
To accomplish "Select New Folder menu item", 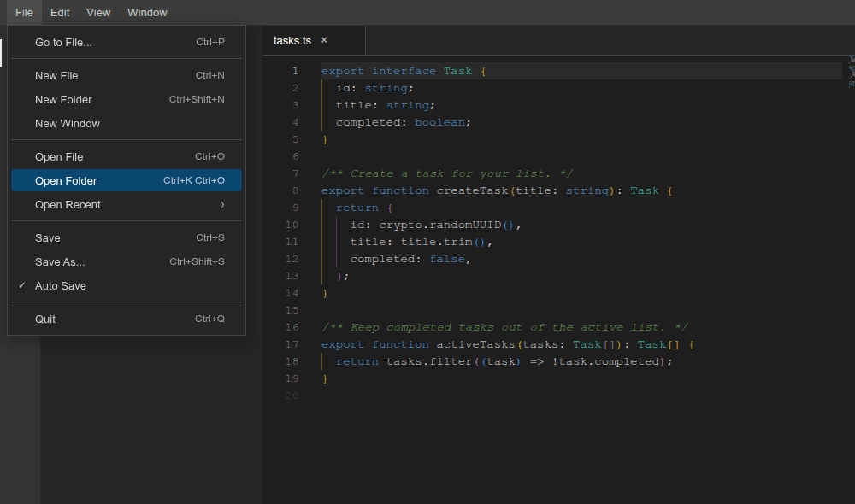I will (127, 99).
